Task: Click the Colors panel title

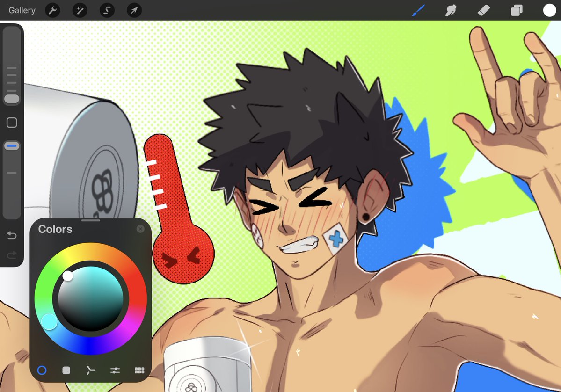Action: click(x=55, y=229)
